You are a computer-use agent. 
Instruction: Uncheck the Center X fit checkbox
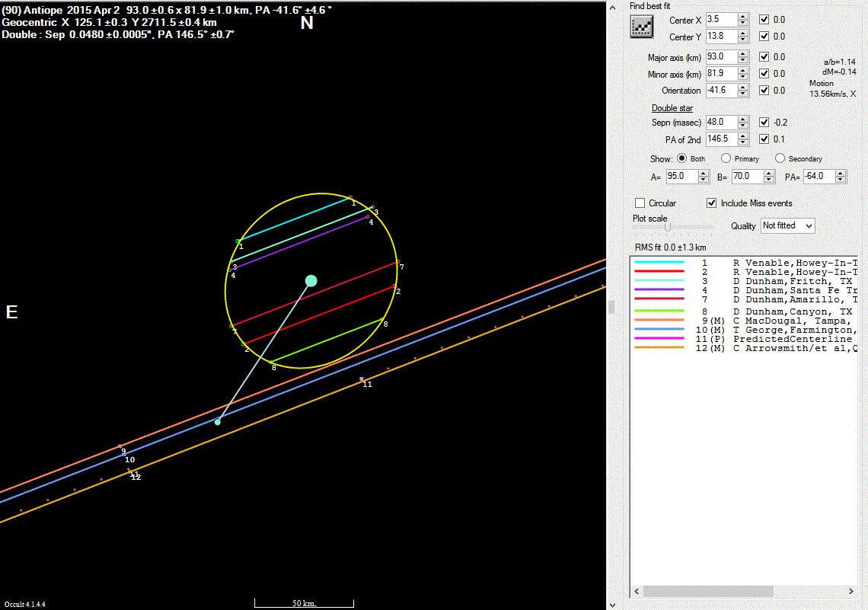[x=764, y=20]
